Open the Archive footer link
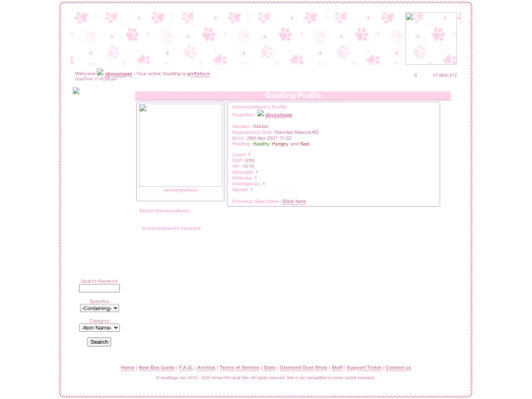 206,367
